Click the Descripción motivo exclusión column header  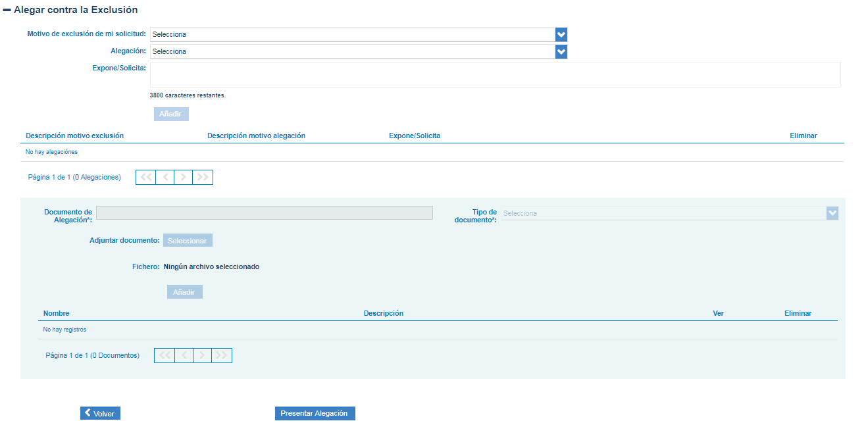[x=74, y=136]
